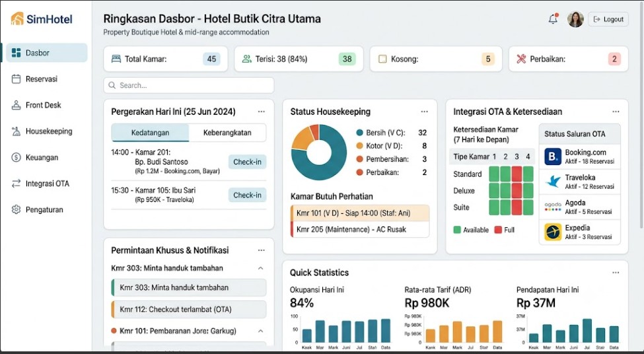Click the yellow Kotor (V D) legend dot
This screenshot has width=644, height=354.
(x=359, y=146)
